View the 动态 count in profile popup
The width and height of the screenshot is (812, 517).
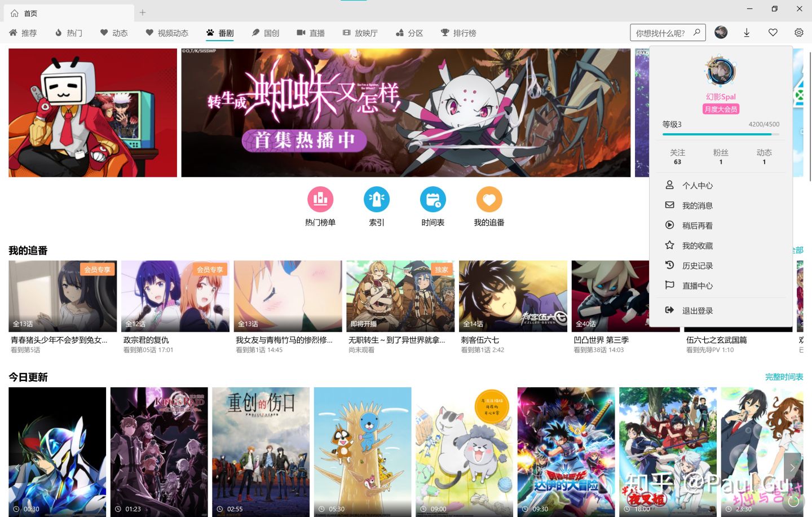coord(764,156)
